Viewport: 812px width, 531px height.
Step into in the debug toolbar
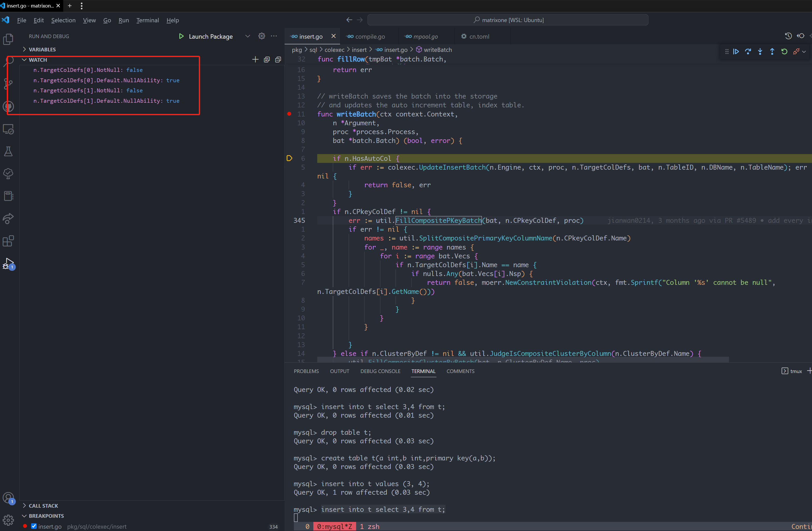(x=760, y=52)
